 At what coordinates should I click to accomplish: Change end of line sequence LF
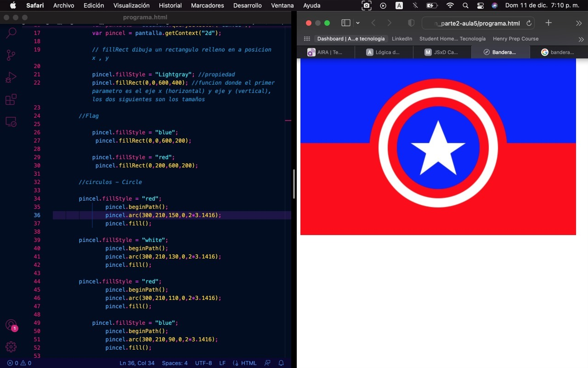pyautogui.click(x=222, y=363)
